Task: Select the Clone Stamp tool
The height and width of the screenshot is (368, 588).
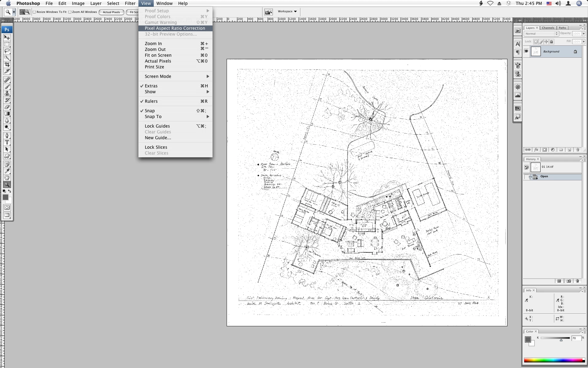Action: click(7, 94)
